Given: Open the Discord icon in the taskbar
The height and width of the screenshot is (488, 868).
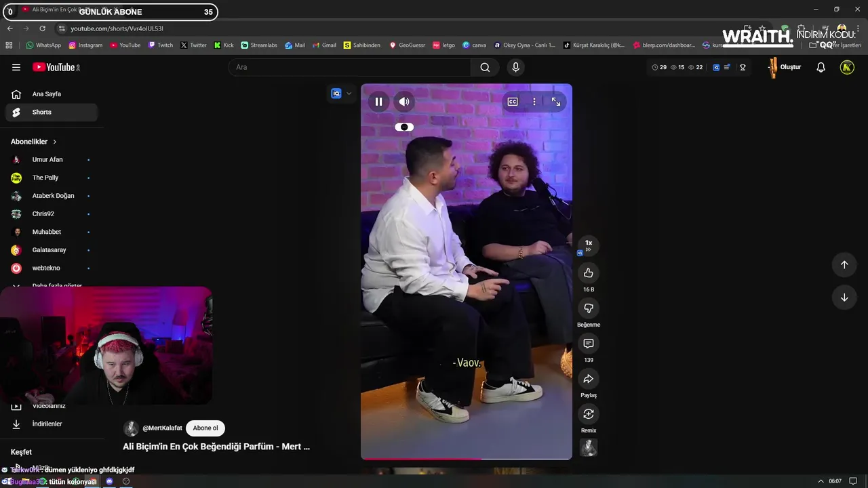Looking at the screenshot, I should pos(109,481).
